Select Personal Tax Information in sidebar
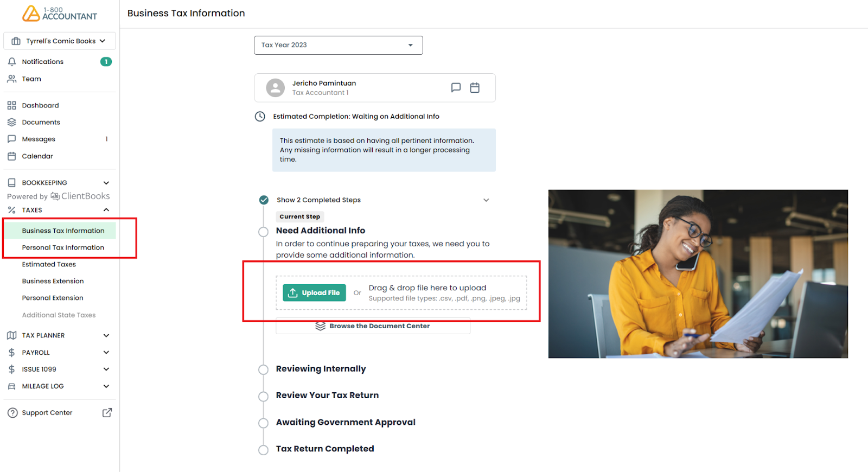This screenshot has width=868, height=472. (63, 247)
